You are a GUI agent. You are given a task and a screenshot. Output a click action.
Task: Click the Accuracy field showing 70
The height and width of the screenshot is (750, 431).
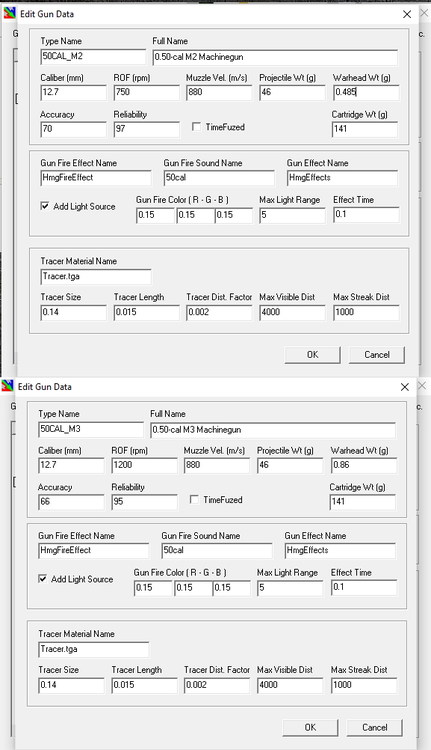click(73, 129)
